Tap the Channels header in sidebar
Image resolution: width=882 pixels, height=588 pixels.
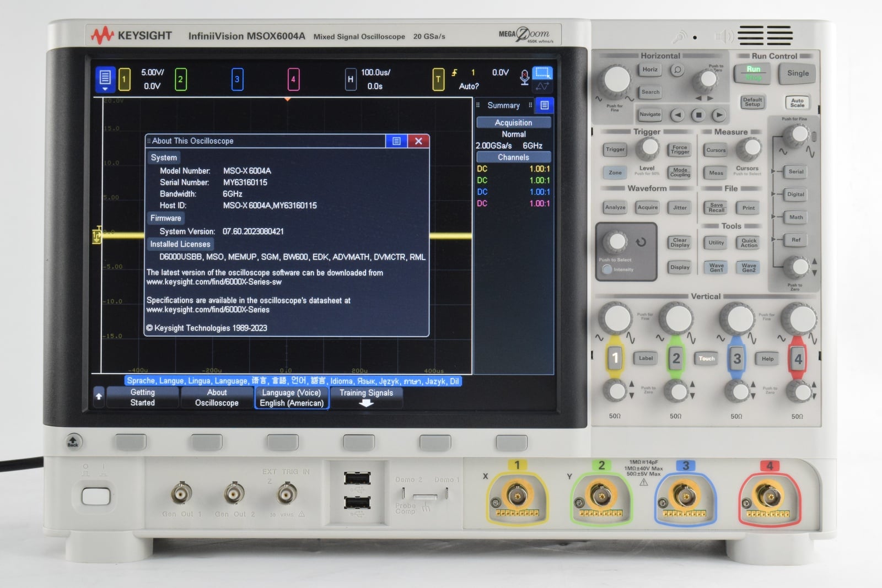(x=513, y=157)
